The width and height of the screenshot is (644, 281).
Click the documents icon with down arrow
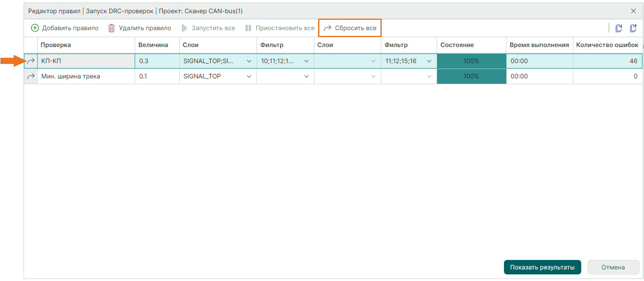[x=619, y=28]
